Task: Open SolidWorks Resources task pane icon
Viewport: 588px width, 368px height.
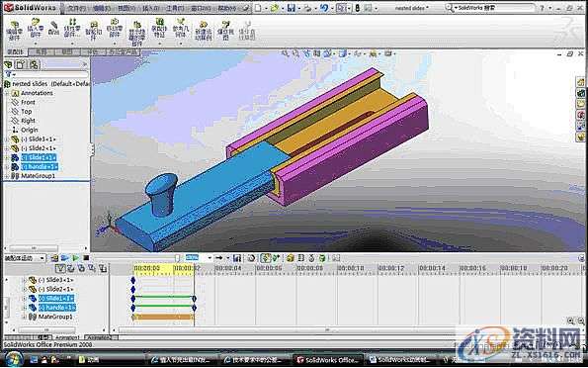Action: (581, 81)
